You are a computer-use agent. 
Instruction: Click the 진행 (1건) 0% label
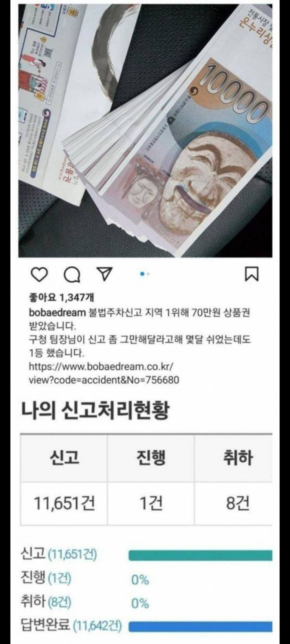coord(140,580)
